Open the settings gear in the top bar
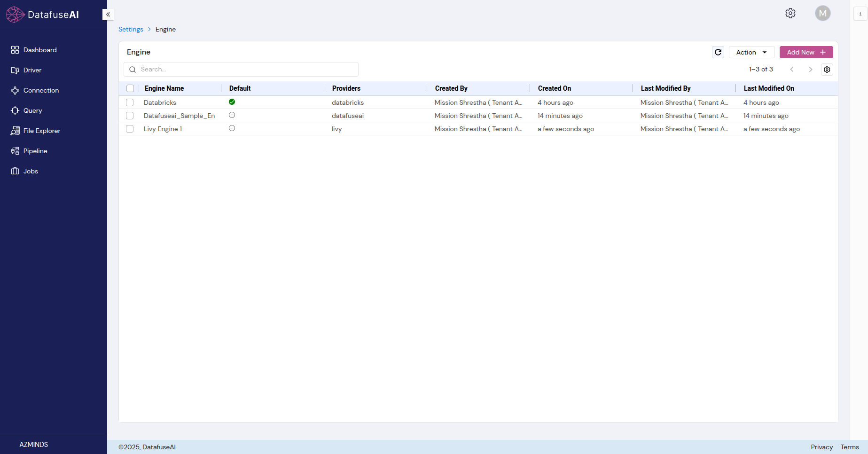868x454 pixels. coord(790,13)
